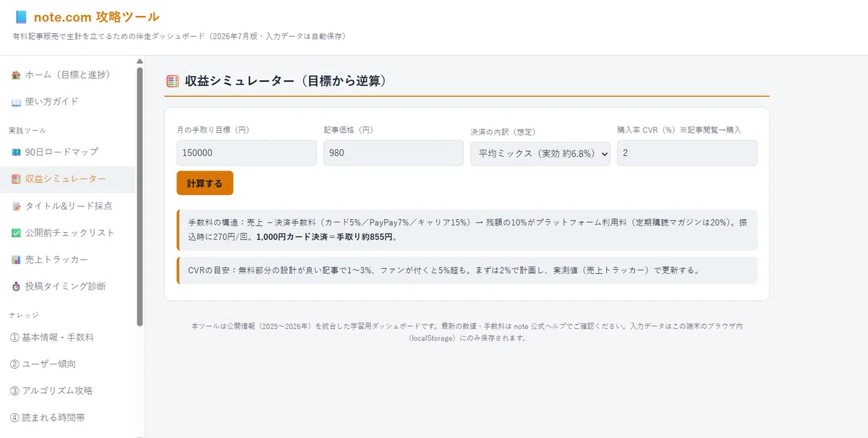The height and width of the screenshot is (438, 868).
Task: Click the 購入率 CVR（%） label
Action: click(679, 130)
